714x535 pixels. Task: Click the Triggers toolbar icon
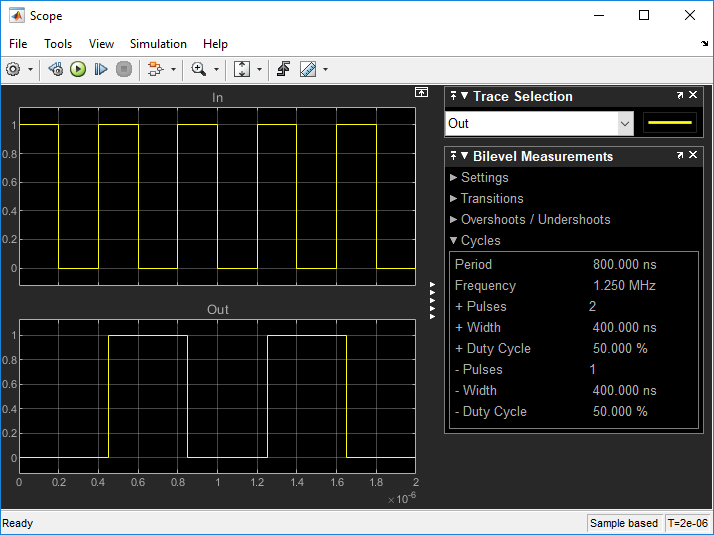(284, 69)
